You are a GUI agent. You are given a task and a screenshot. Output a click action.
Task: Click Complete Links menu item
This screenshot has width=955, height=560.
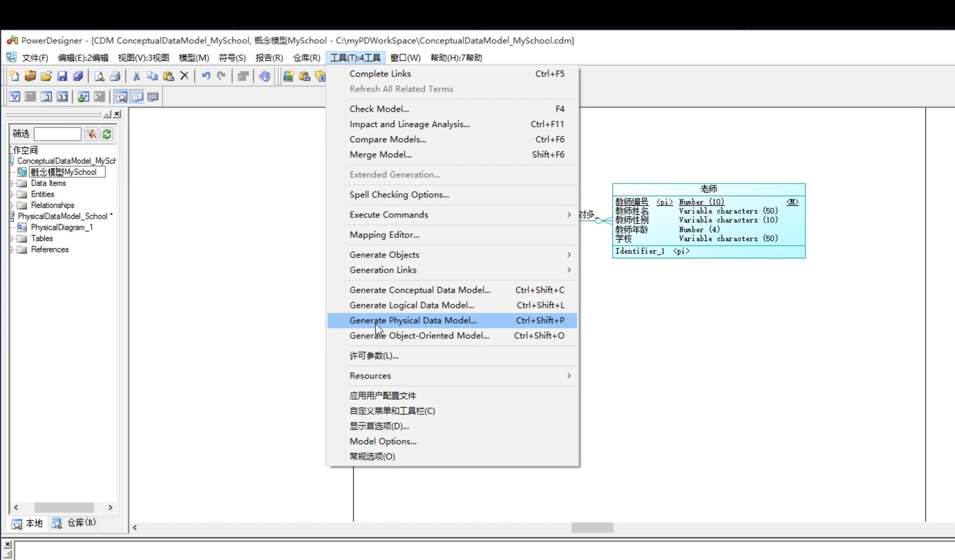click(x=380, y=73)
